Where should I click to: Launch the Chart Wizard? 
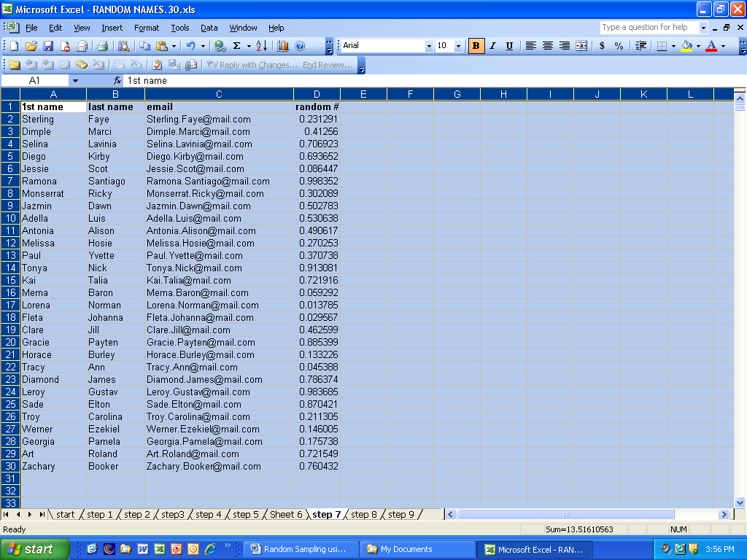283,46
